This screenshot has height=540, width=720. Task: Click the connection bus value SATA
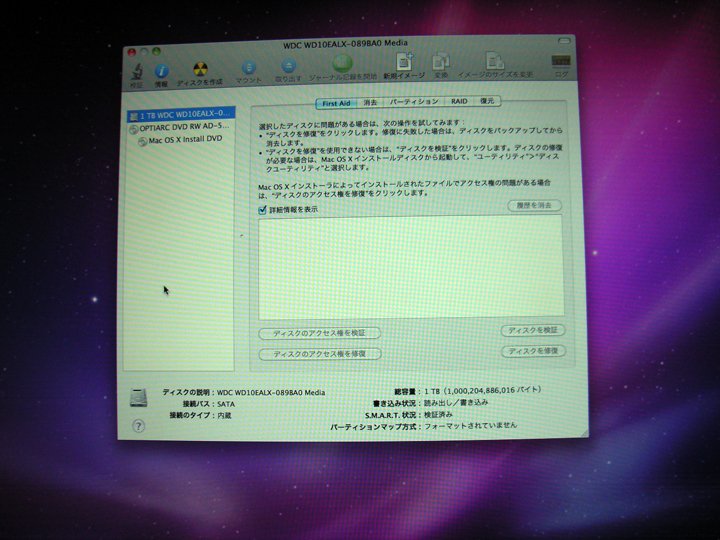226,404
